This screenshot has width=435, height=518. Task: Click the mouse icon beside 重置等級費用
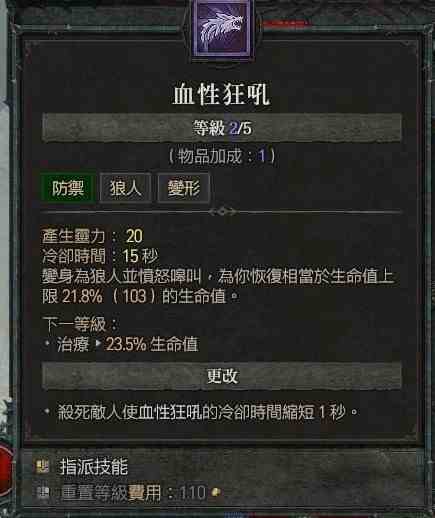click(x=43, y=493)
